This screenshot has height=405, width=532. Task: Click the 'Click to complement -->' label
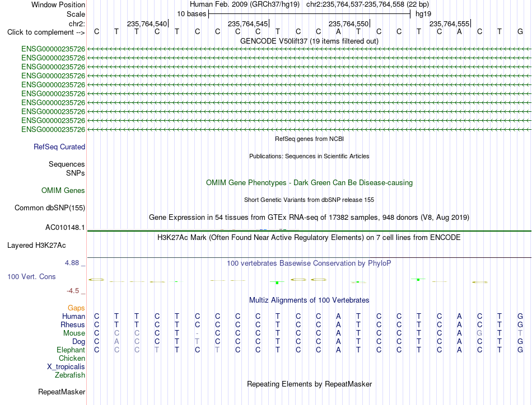(46, 32)
